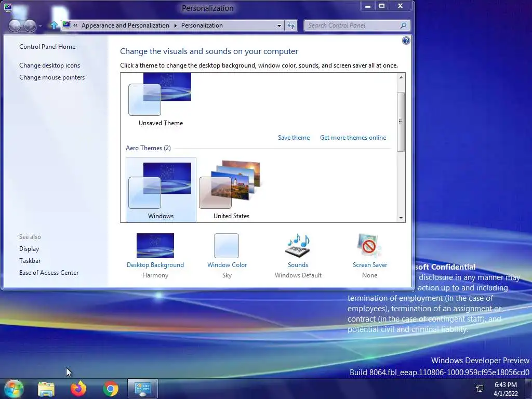Click the Desktop Background text link

click(155, 265)
